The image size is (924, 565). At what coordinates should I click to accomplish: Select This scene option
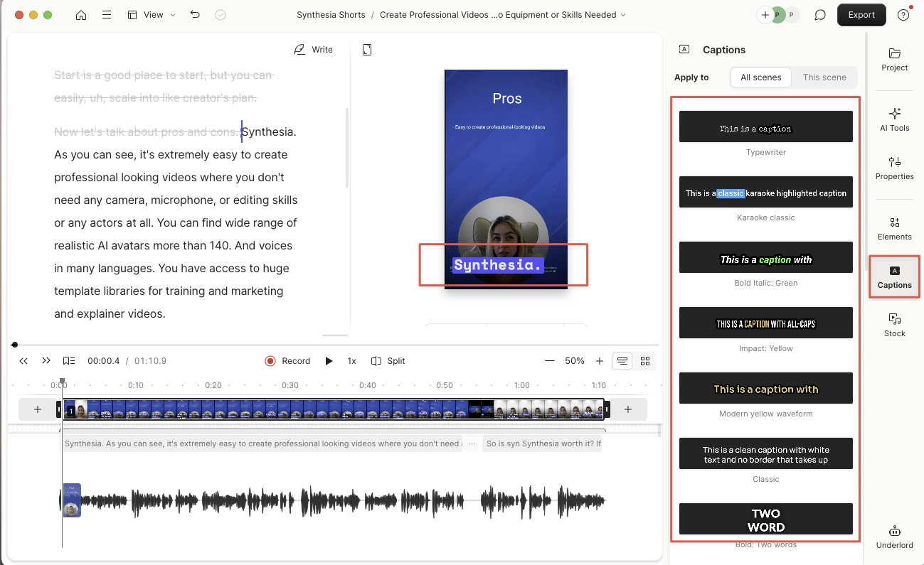(x=824, y=77)
